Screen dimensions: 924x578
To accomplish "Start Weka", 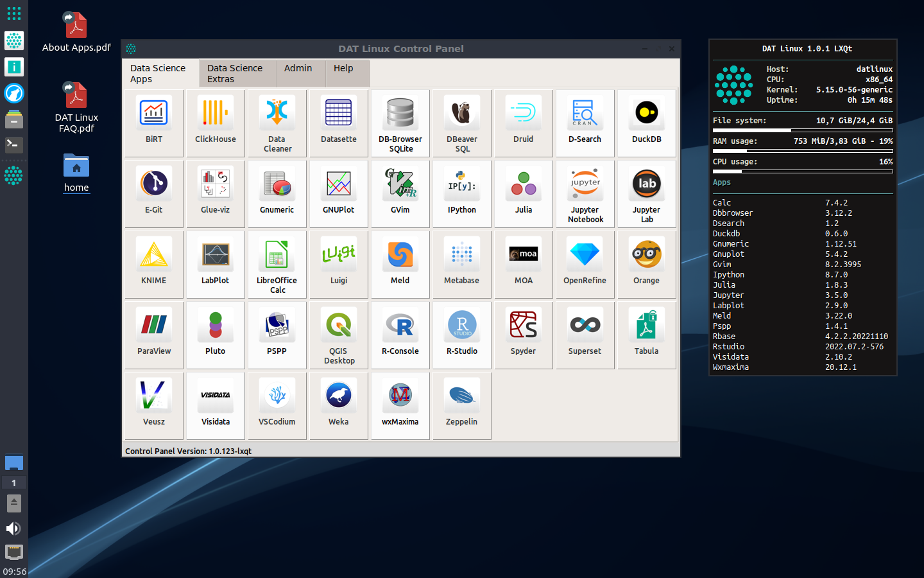I will 339,406.
